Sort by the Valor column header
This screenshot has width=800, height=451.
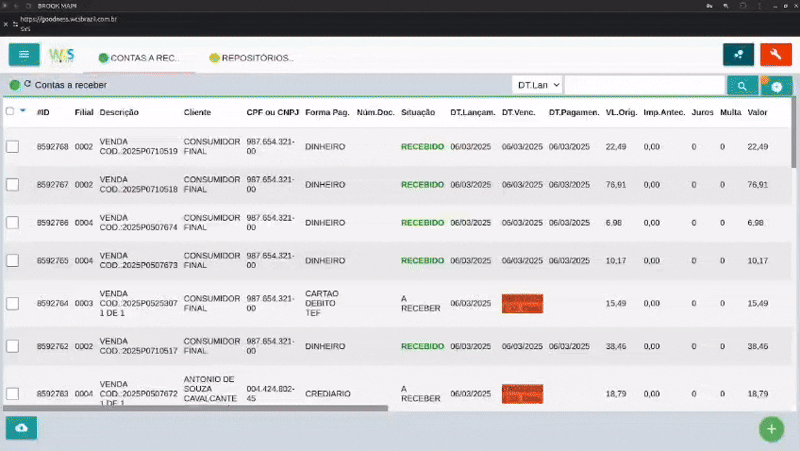[x=757, y=112]
